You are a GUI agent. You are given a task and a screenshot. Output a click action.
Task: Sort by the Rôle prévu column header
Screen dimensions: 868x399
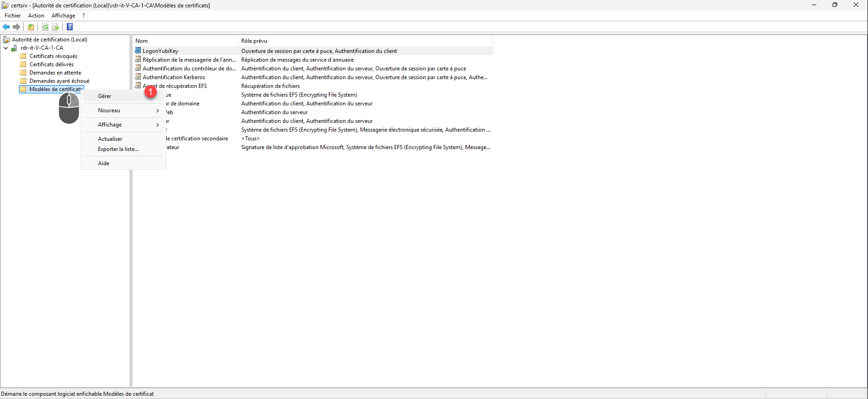pyautogui.click(x=254, y=41)
